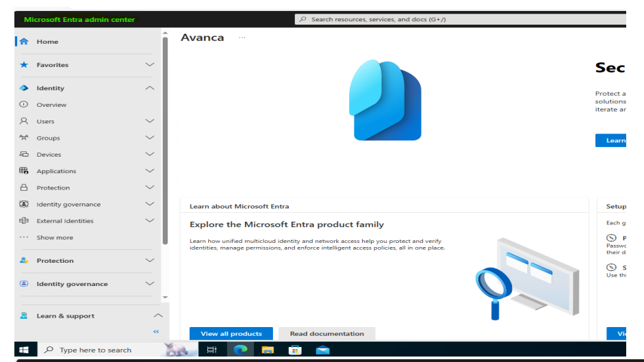
Task: Expand the Devices chevron
Action: (x=149, y=154)
